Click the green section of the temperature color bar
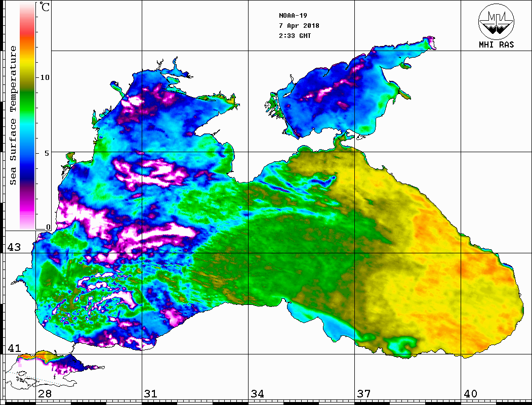This screenshot has height=405, width=532. tap(27, 102)
